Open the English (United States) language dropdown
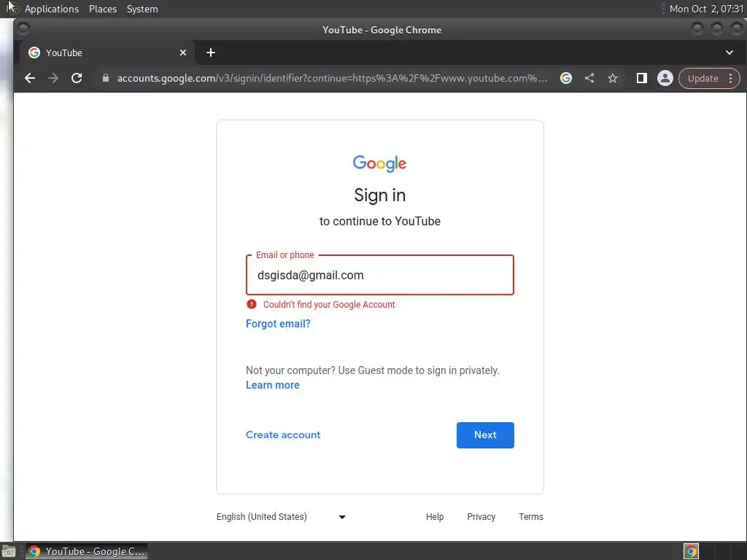This screenshot has width=747, height=560. pos(281,517)
